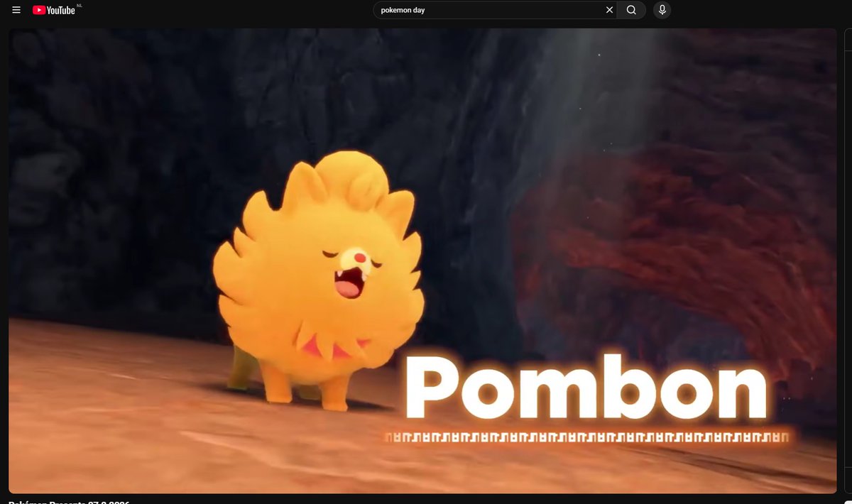Clear the search query with X
The image size is (852, 504).
(609, 10)
